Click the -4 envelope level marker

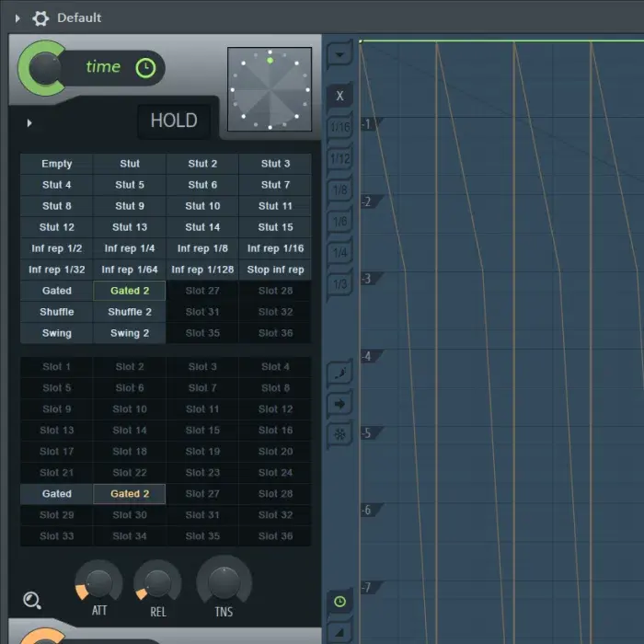coord(370,356)
